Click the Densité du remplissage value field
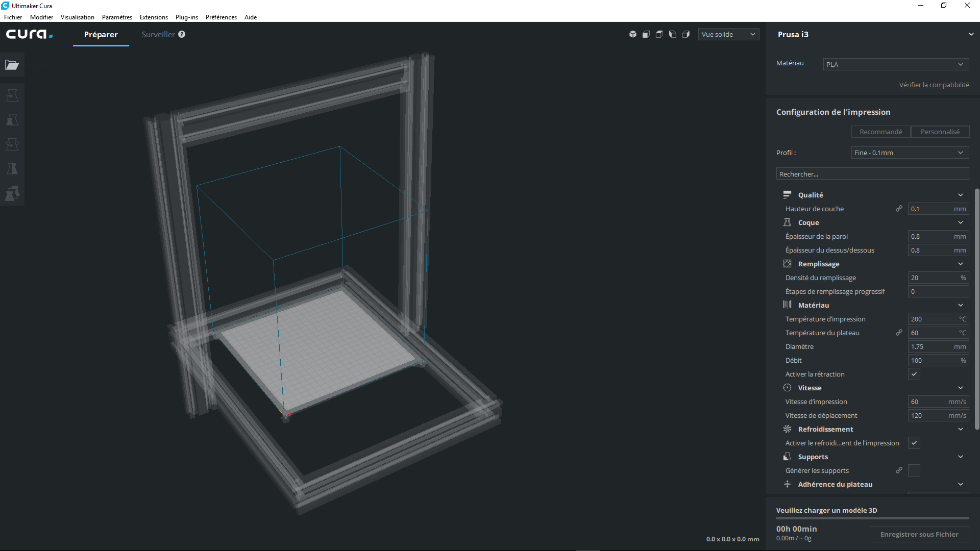 pos(938,278)
